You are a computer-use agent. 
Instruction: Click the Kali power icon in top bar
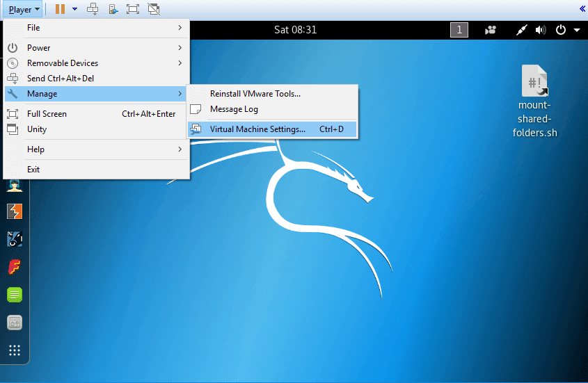[x=561, y=30]
